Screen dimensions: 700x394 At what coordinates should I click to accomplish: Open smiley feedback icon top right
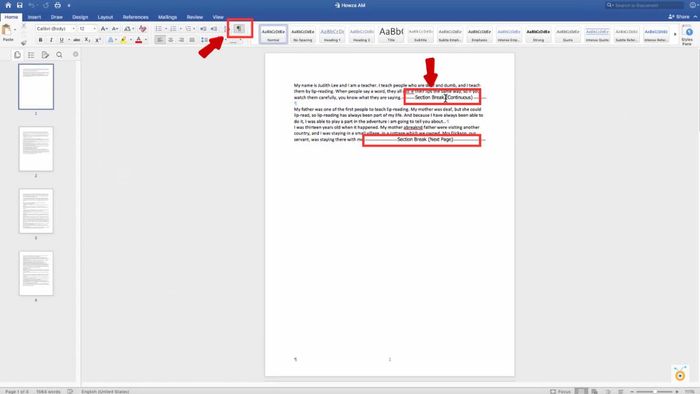coord(694,5)
